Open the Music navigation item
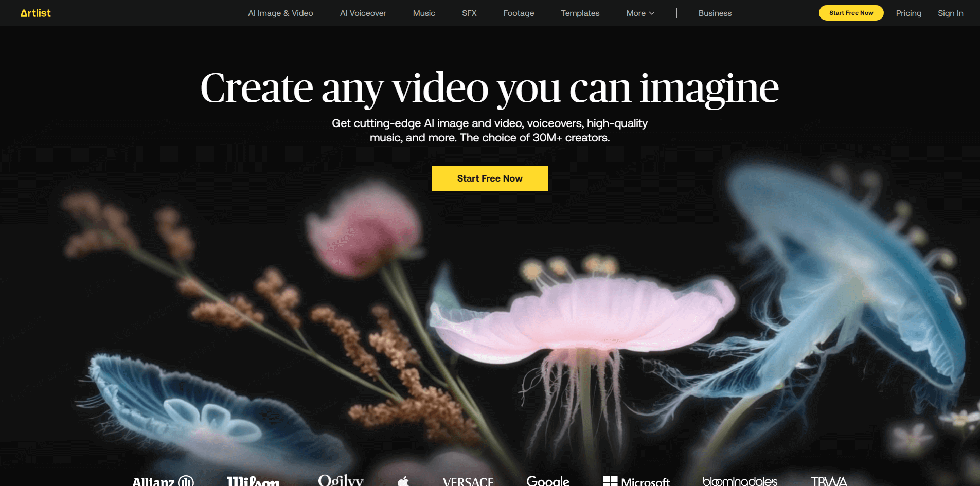Viewport: 980px width, 486px height. pos(424,13)
